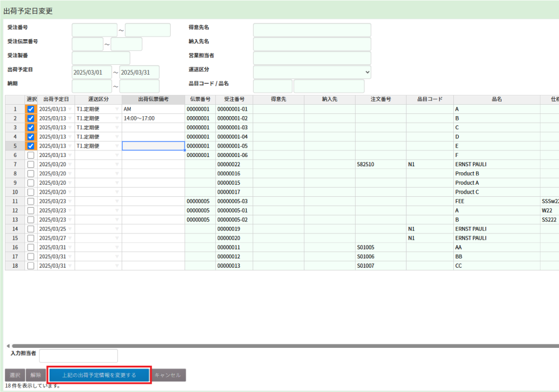Image resolution: width=559 pixels, height=392 pixels.
Task: Click the キャンセル button
Action: coord(167,375)
